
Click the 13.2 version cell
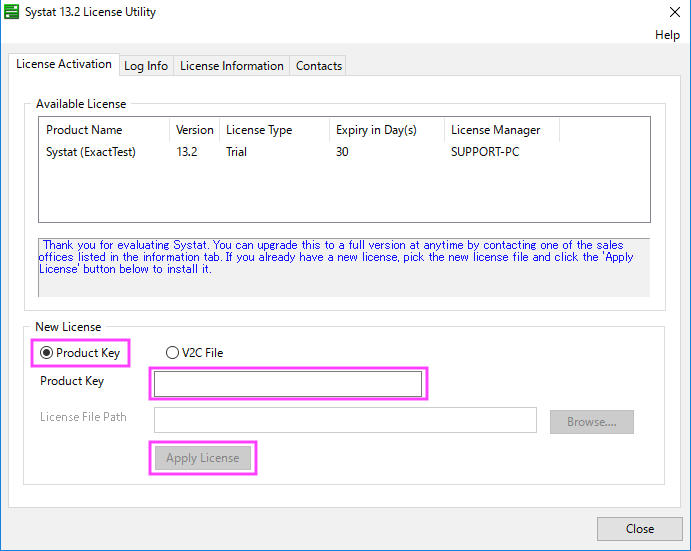[x=187, y=152]
